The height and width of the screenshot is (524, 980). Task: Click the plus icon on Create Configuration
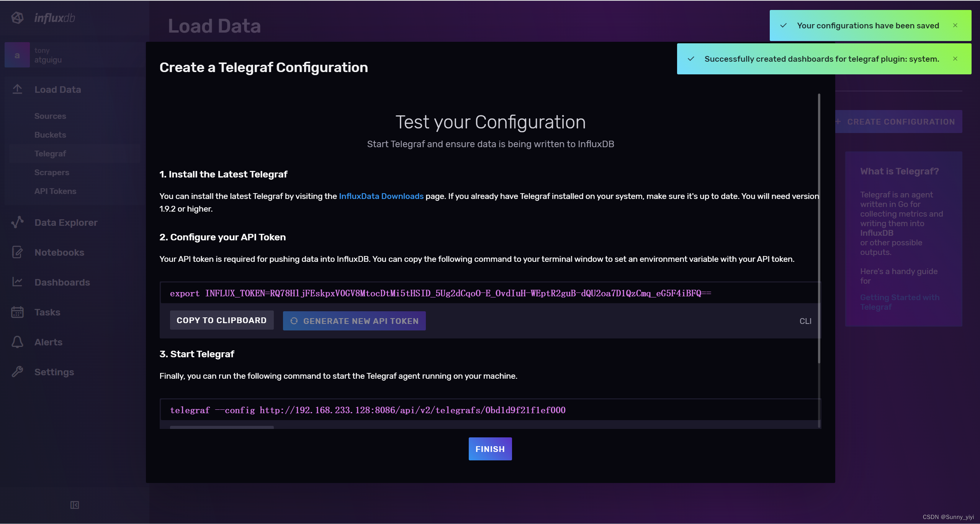pyautogui.click(x=838, y=122)
